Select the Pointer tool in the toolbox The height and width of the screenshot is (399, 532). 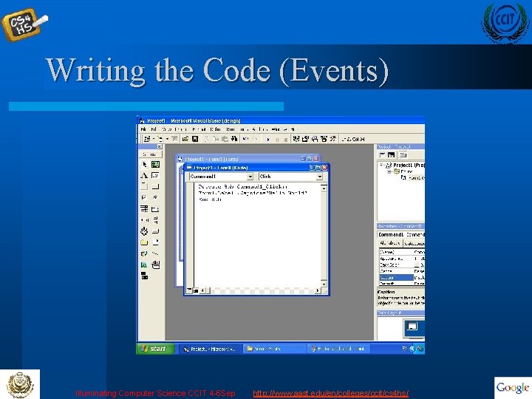(144, 165)
